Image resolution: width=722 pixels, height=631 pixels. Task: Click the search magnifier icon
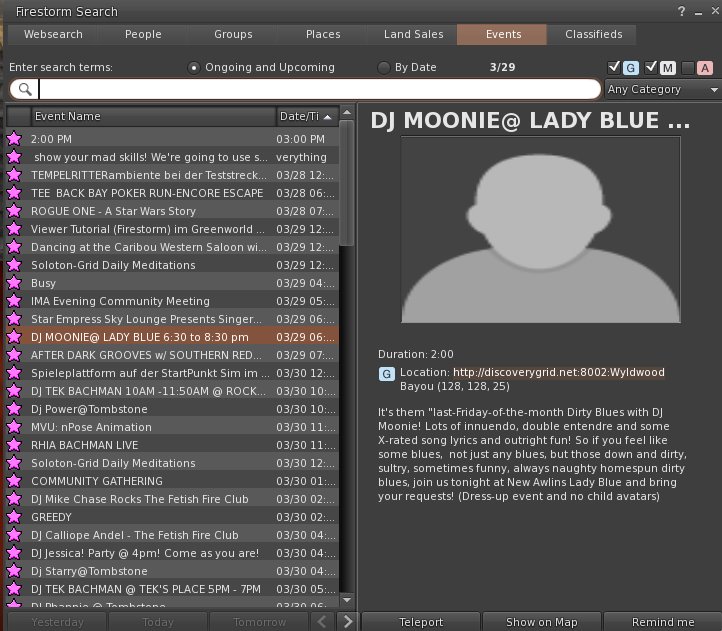click(23, 90)
